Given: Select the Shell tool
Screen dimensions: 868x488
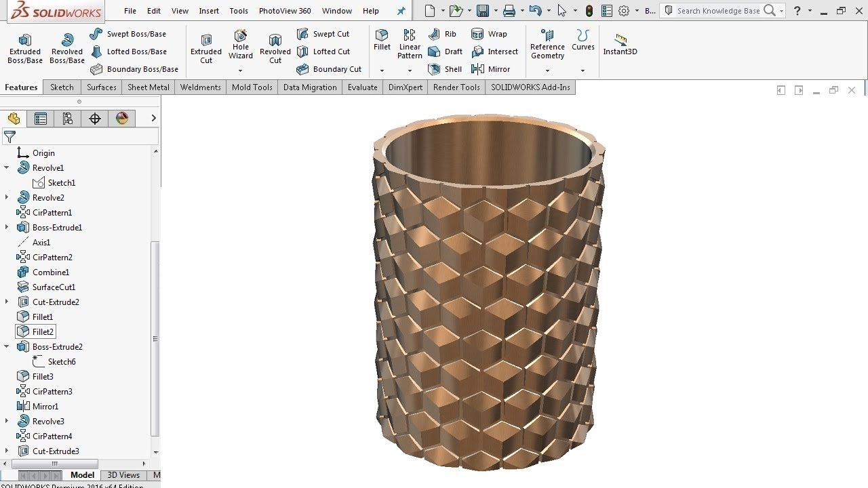Looking at the screenshot, I should [x=446, y=69].
